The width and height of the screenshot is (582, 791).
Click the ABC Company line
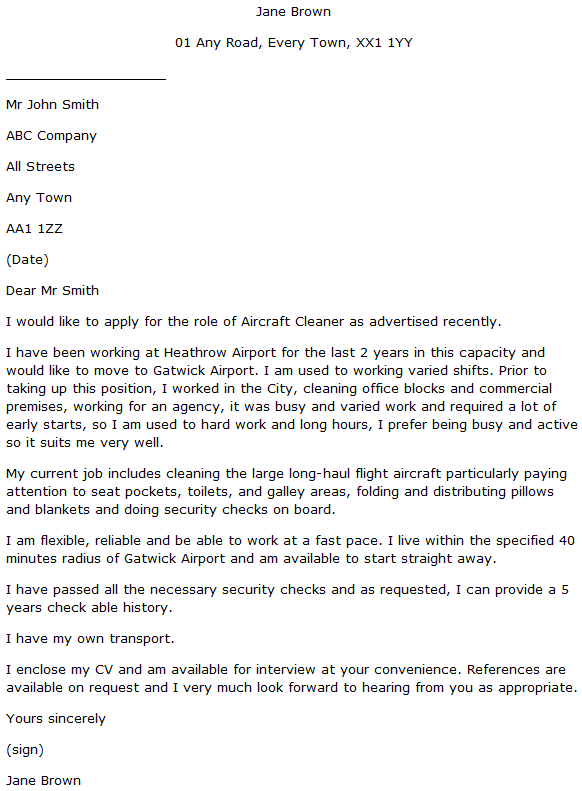[x=51, y=136]
